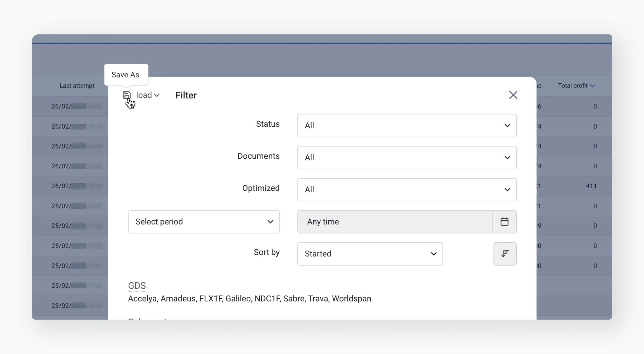The image size is (644, 354).
Task: Click the chevron in Optimized field
Action: 507,190
